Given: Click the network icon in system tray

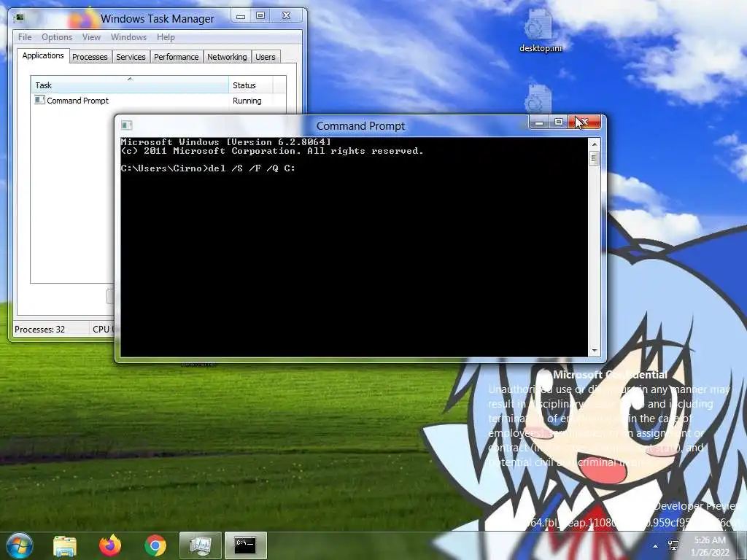Looking at the screenshot, I should click(673, 545).
